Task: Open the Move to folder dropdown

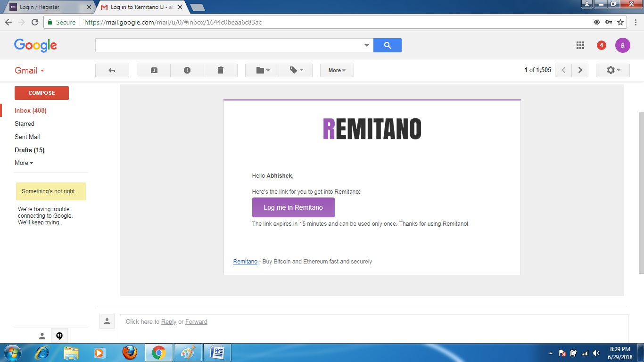Action: pos(262,70)
